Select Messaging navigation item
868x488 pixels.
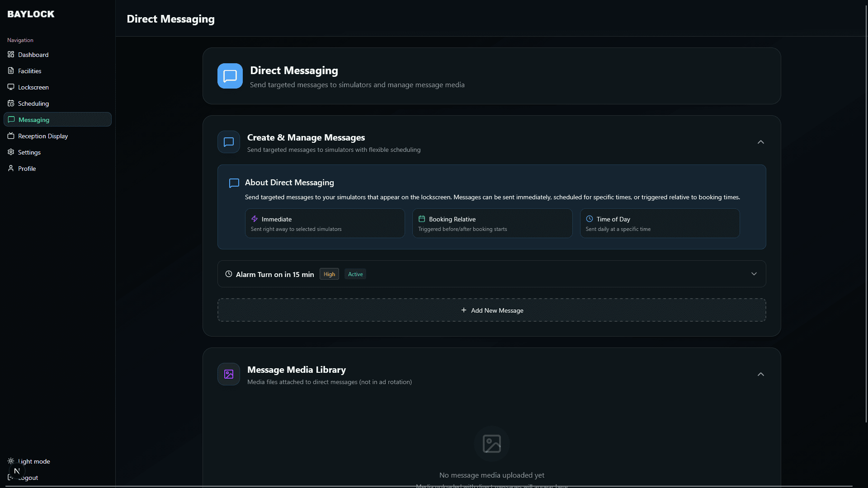(58, 120)
